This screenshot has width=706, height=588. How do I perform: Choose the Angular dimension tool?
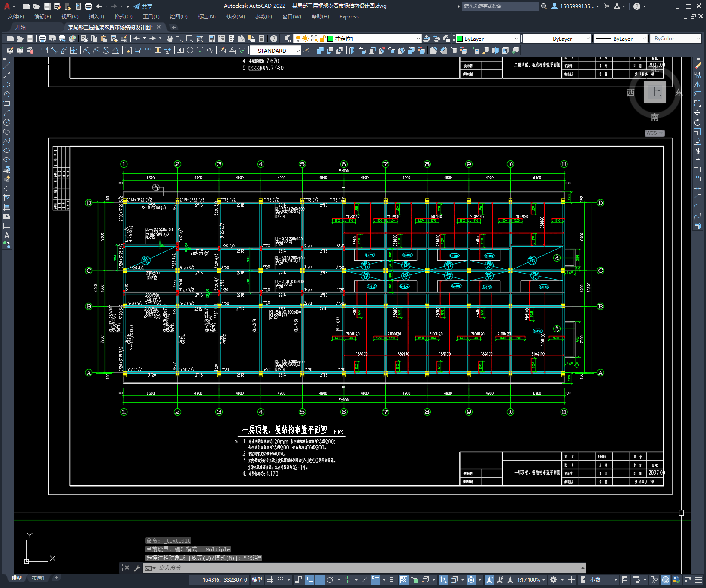click(115, 51)
